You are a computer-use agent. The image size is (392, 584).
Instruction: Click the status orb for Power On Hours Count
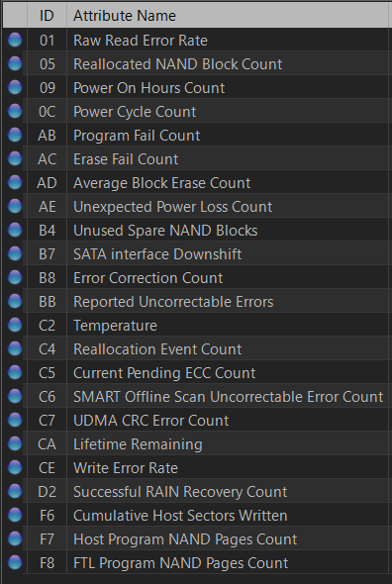pyautogui.click(x=15, y=87)
